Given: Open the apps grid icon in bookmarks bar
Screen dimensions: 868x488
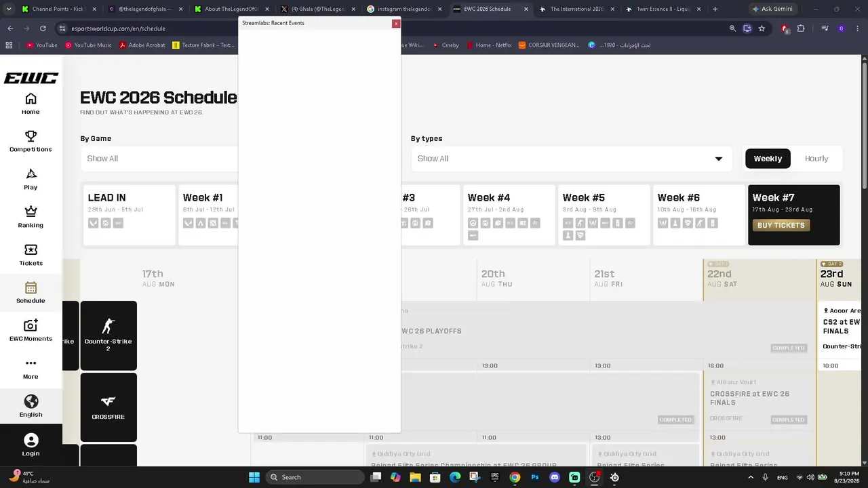Looking at the screenshot, I should pyautogui.click(x=9, y=45).
